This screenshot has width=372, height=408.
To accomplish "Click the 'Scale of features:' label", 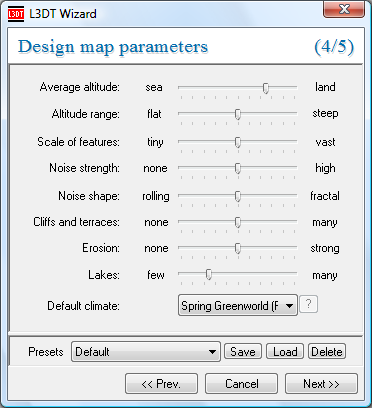I will 78,142.
